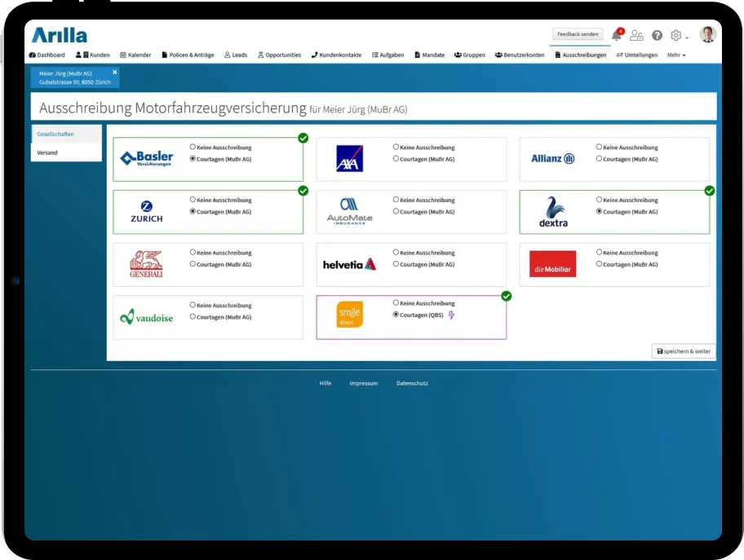This screenshot has width=744, height=560.
Task: Open the settings gear dropdown
Action: click(679, 36)
